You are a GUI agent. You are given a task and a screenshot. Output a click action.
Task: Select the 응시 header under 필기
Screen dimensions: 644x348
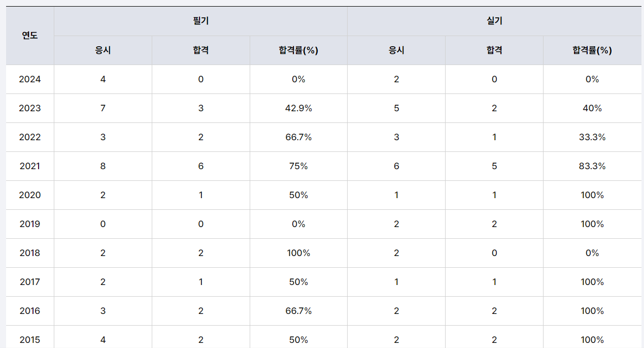(103, 50)
